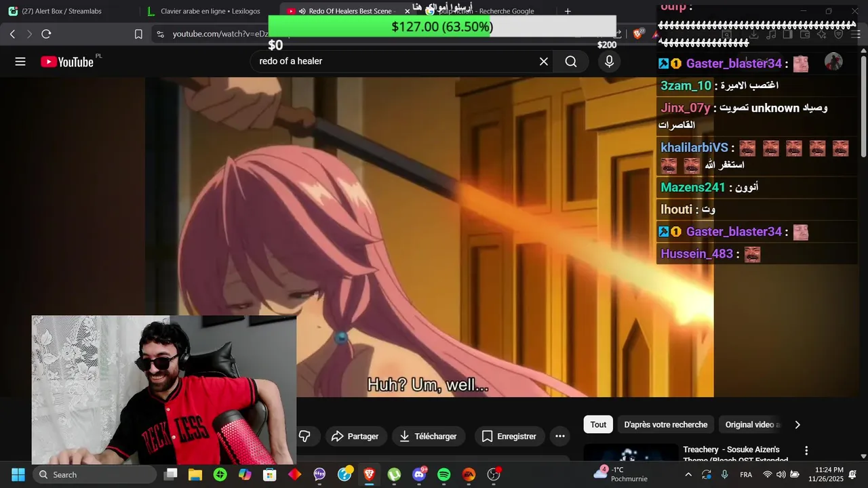Select the Redo Of Healers Best Scene tab
The height and width of the screenshot is (488, 868).
(346, 11)
